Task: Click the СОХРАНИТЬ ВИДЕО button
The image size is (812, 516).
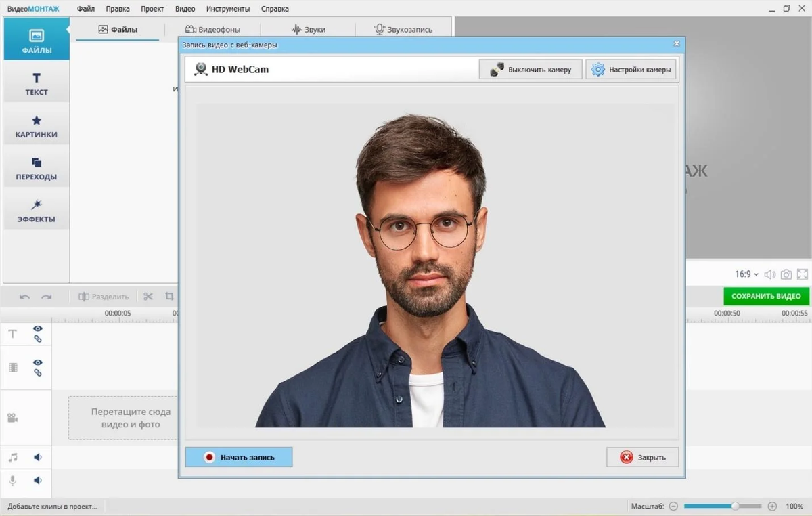Action: [x=766, y=296]
